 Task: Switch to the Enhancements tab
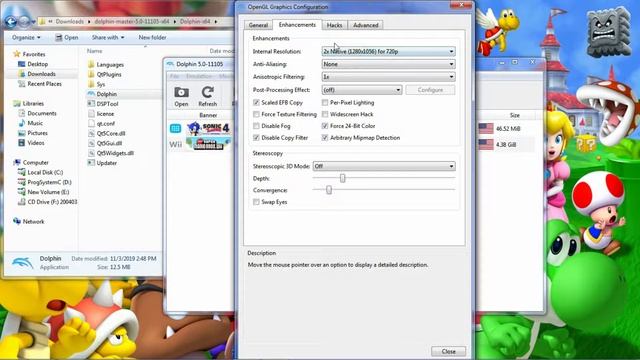(297, 24)
